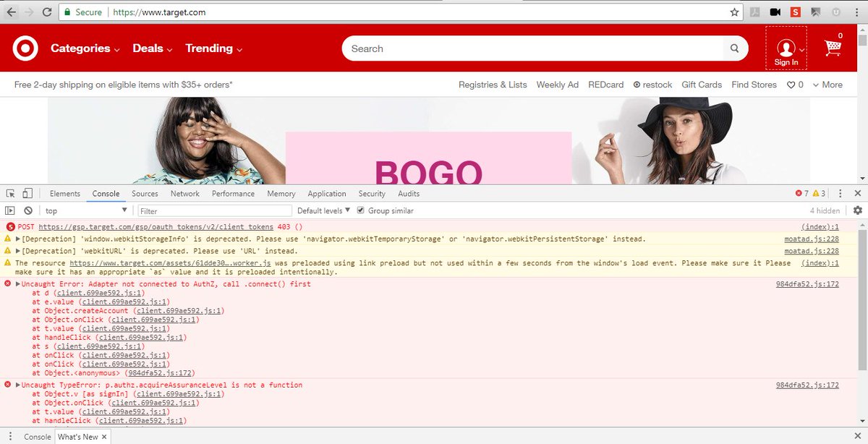Screen dimensions: 868x444
Task: Toggle the device toolbar emulation icon
Action: 26,193
